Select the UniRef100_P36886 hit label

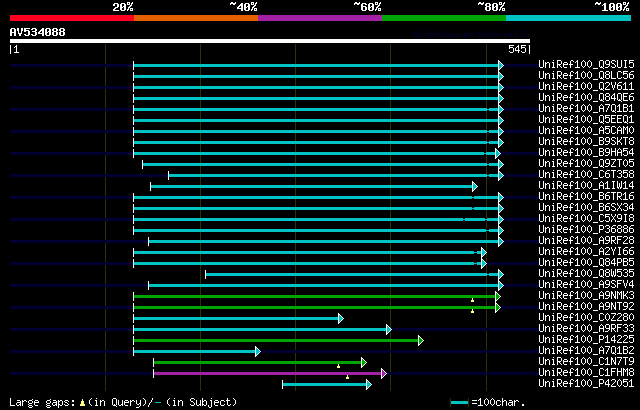pyautogui.click(x=586, y=230)
